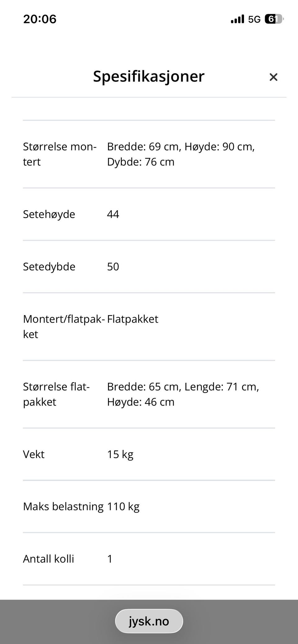
Task: Tap the 110 kg max load value
Action: pos(123,506)
